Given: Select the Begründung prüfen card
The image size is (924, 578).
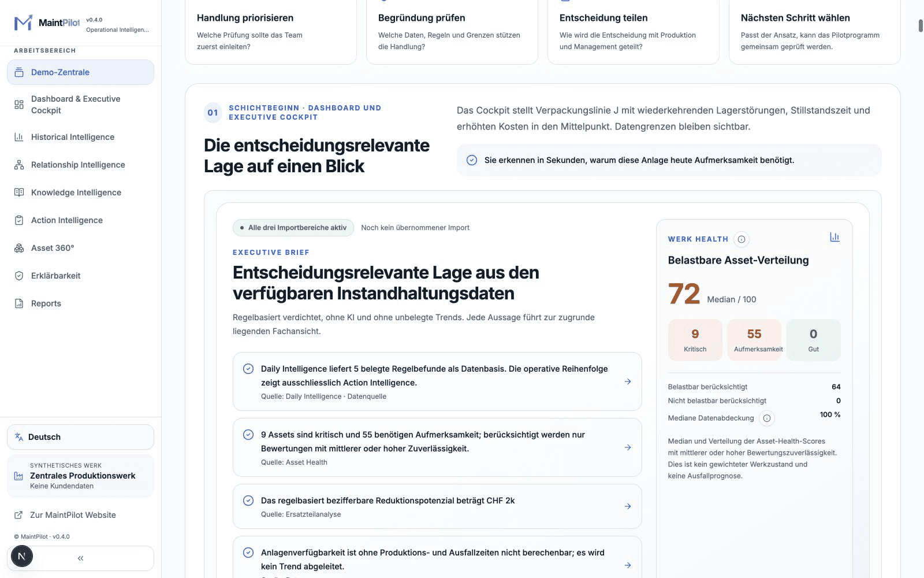Looking at the screenshot, I should click(x=452, y=32).
